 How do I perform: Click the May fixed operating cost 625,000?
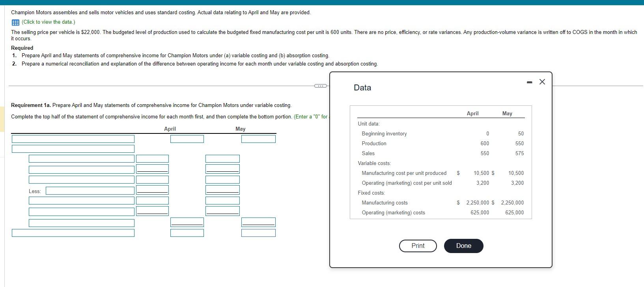pos(515,213)
